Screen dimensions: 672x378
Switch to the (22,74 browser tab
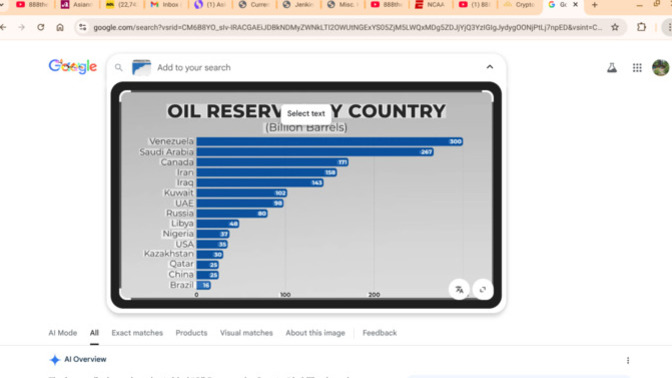coord(121,5)
